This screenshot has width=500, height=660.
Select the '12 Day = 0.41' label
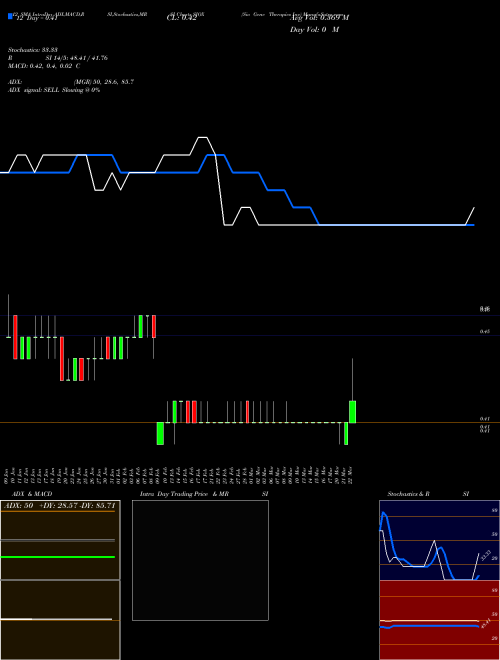tap(36, 19)
